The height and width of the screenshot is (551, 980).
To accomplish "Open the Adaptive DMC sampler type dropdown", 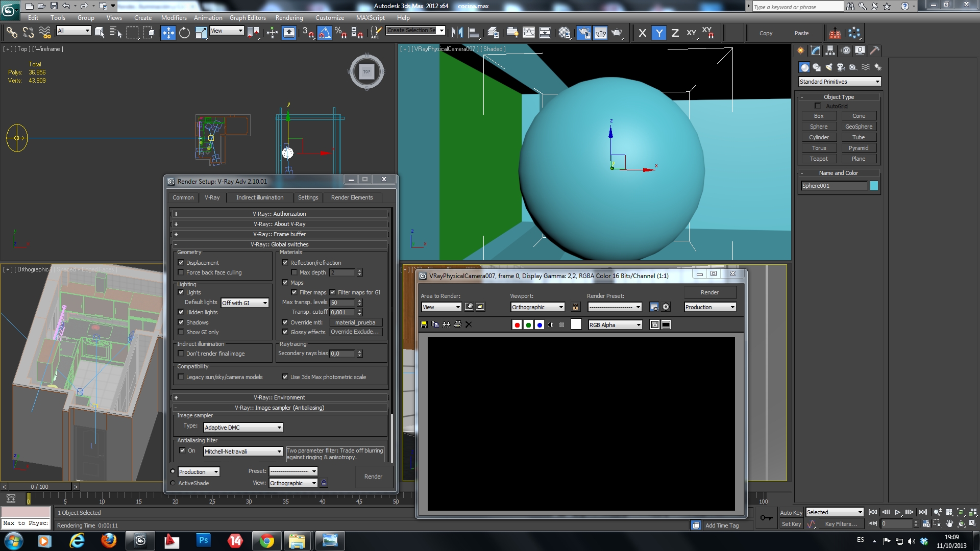I will point(243,428).
